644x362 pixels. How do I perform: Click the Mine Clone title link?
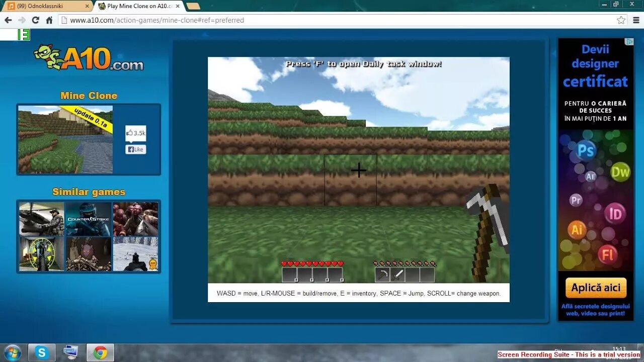pyautogui.click(x=89, y=96)
